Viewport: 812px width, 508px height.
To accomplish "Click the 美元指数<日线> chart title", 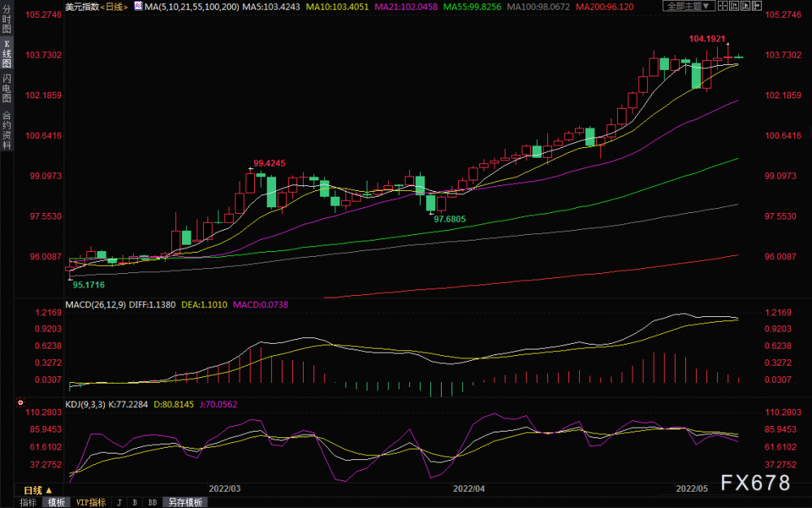I will pos(97,7).
